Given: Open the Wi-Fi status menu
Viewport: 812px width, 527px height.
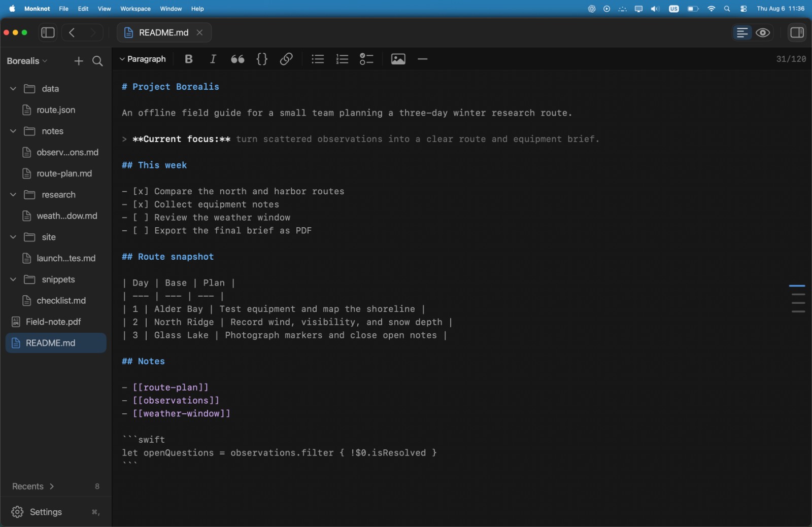Looking at the screenshot, I should click(711, 9).
